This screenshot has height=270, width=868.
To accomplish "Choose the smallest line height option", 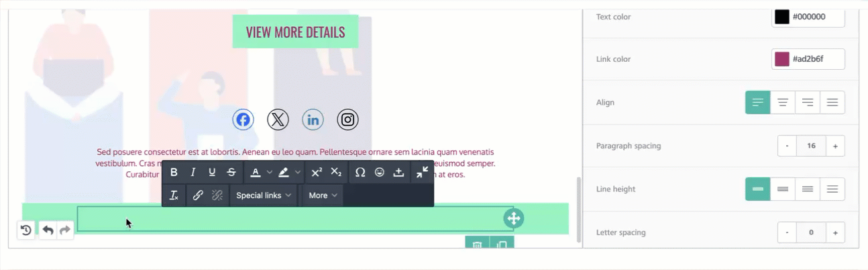I will tap(757, 189).
